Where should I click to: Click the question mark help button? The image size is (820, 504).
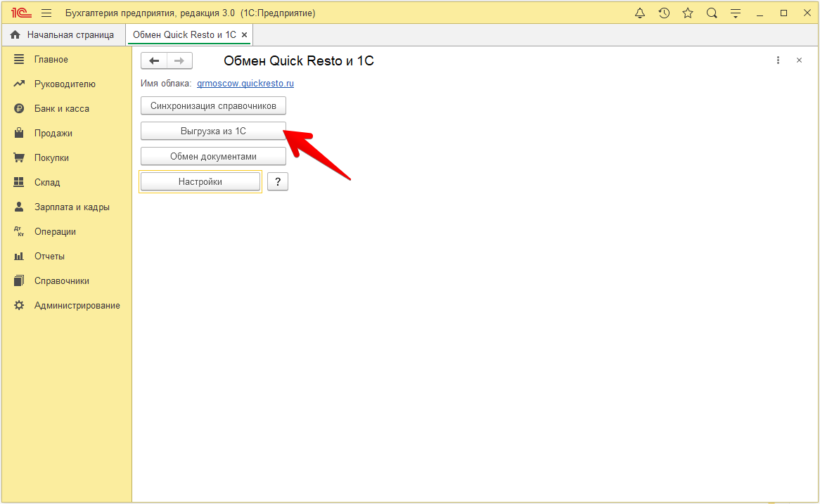278,182
